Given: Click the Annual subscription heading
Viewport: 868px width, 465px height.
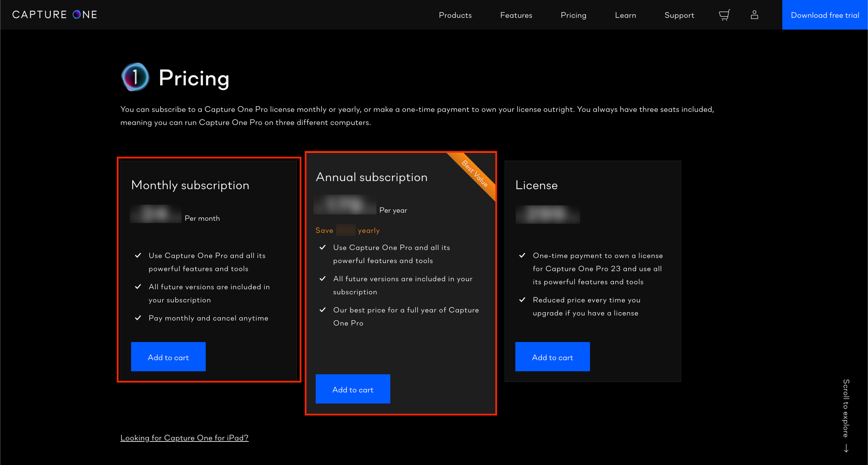Looking at the screenshot, I should click(372, 177).
